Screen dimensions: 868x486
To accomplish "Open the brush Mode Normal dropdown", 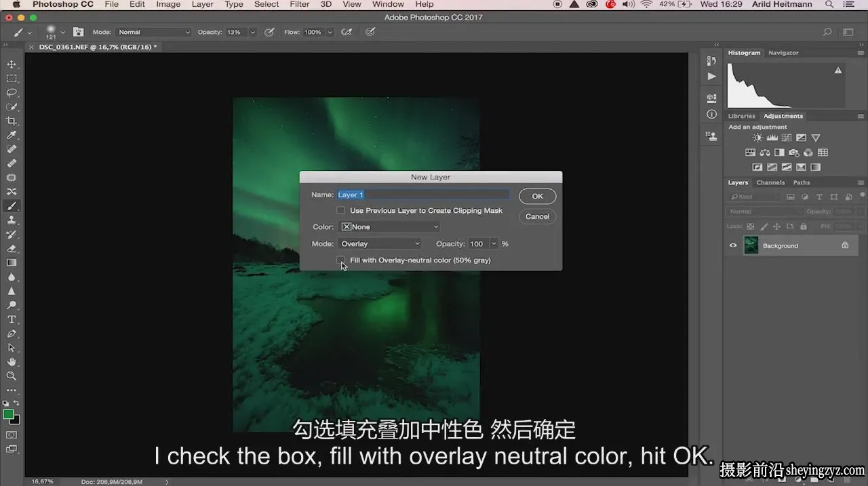I will [x=154, y=32].
